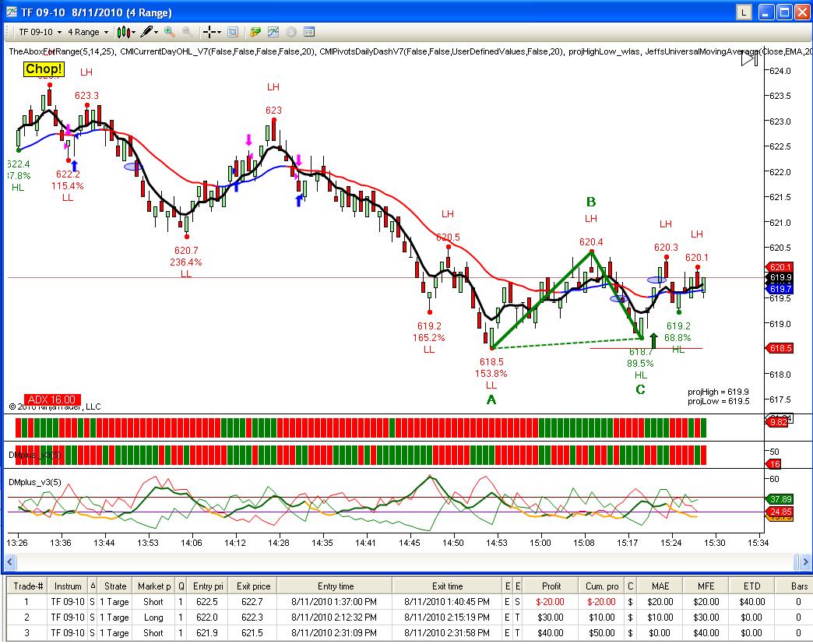Select the Long market position cell
Screen dimensions: 813x644
[153, 618]
